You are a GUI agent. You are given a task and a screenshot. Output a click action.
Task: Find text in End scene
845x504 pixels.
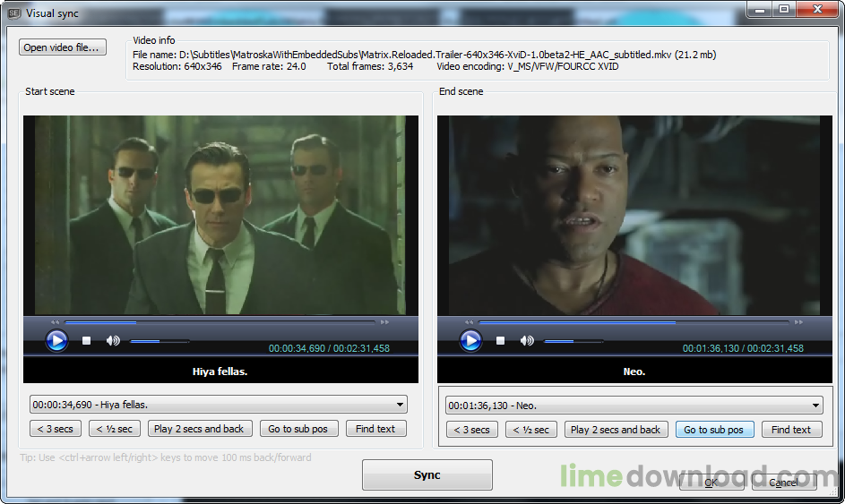791,430
